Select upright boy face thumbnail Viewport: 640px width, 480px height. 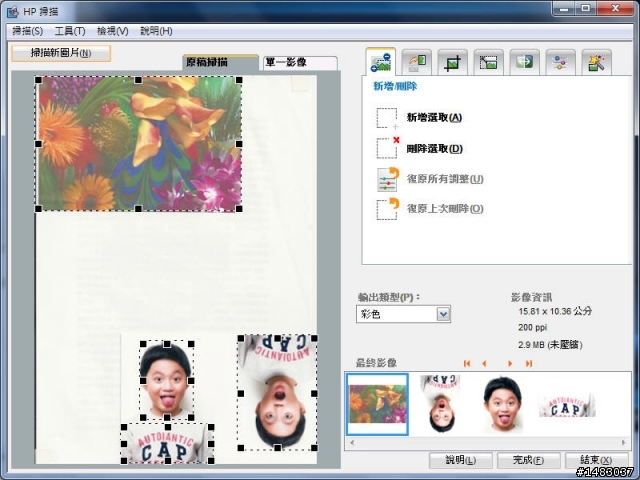click(x=503, y=404)
